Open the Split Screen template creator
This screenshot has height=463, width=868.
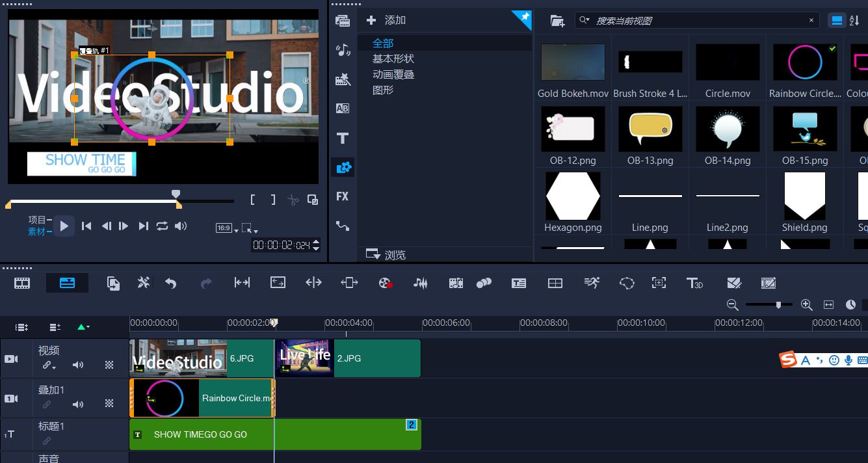coord(555,283)
